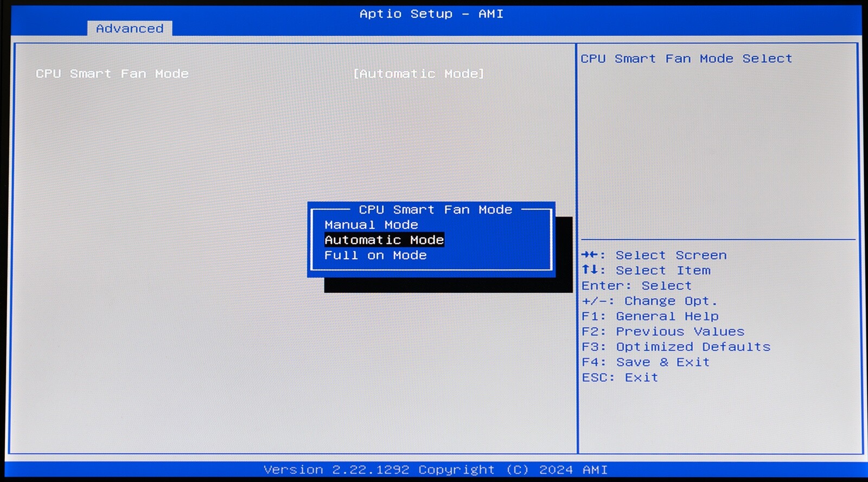
Task: Select Manual Mode in the popup
Action: coord(371,225)
